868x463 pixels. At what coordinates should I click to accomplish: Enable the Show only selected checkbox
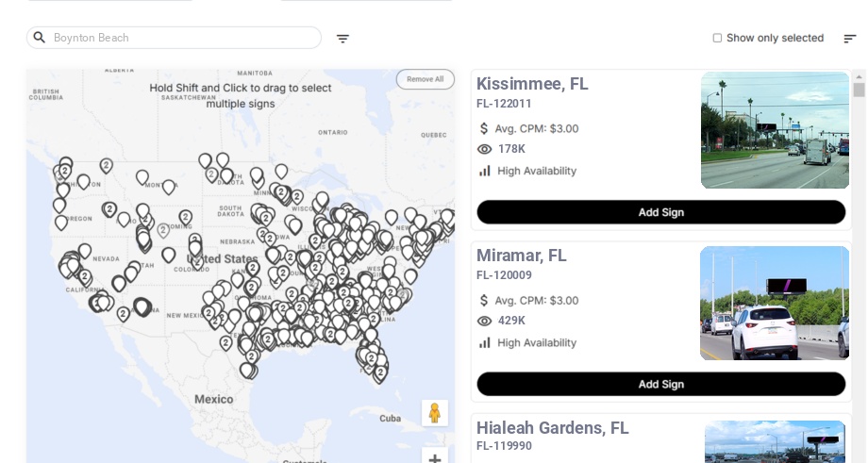point(717,39)
